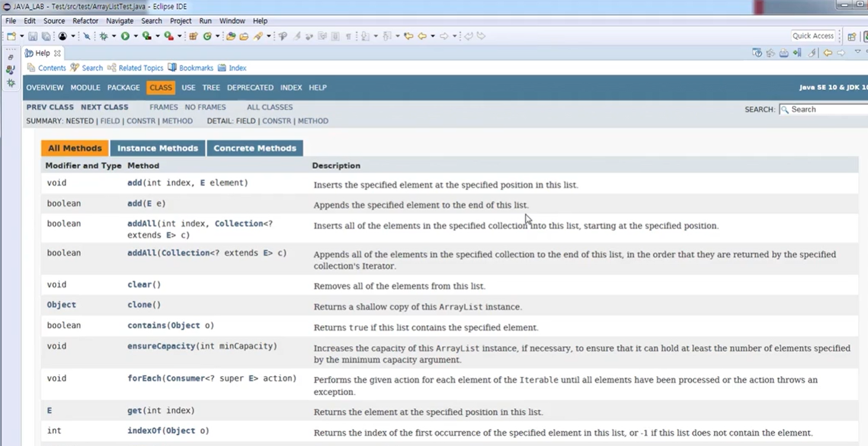The width and height of the screenshot is (868, 446).
Task: Expand the External Tools dropdown arrow
Action: pos(180,36)
